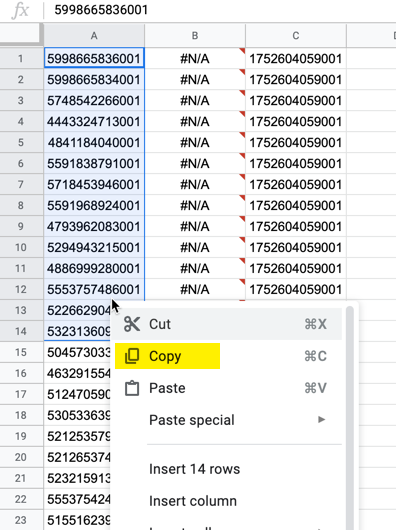The width and height of the screenshot is (396, 530).
Task: Click the context menu scrollbar
Action: click(350, 417)
